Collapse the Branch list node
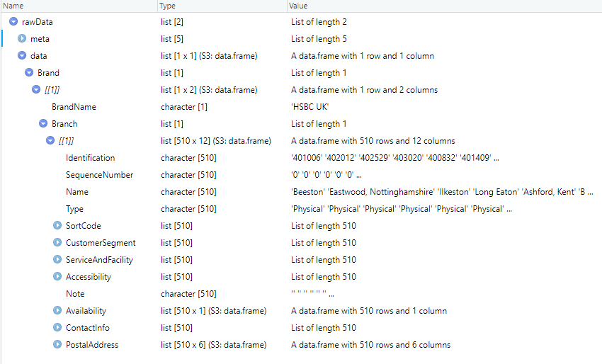 [x=43, y=124]
